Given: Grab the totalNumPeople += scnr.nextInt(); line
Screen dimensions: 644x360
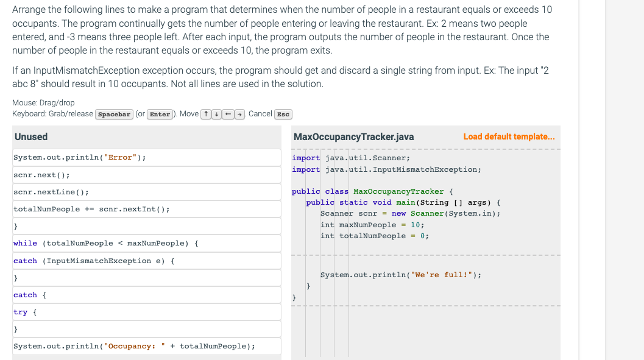Looking at the screenshot, I should click(x=147, y=210).
